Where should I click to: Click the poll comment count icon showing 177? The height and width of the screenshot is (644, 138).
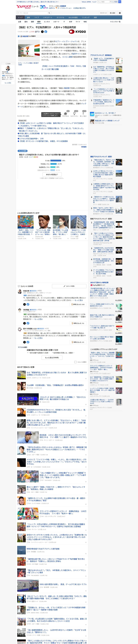pyautogui.click(x=31, y=157)
